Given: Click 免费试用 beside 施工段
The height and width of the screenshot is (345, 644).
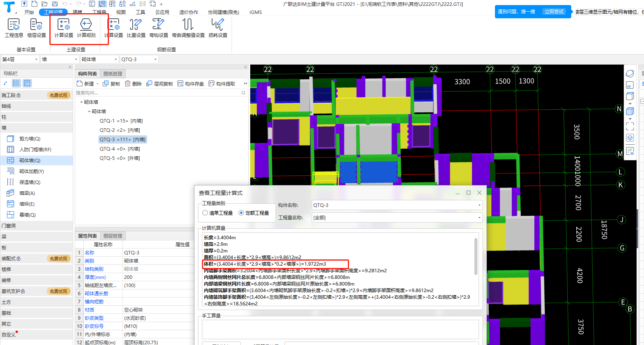Looking at the screenshot, I should pos(58,95).
